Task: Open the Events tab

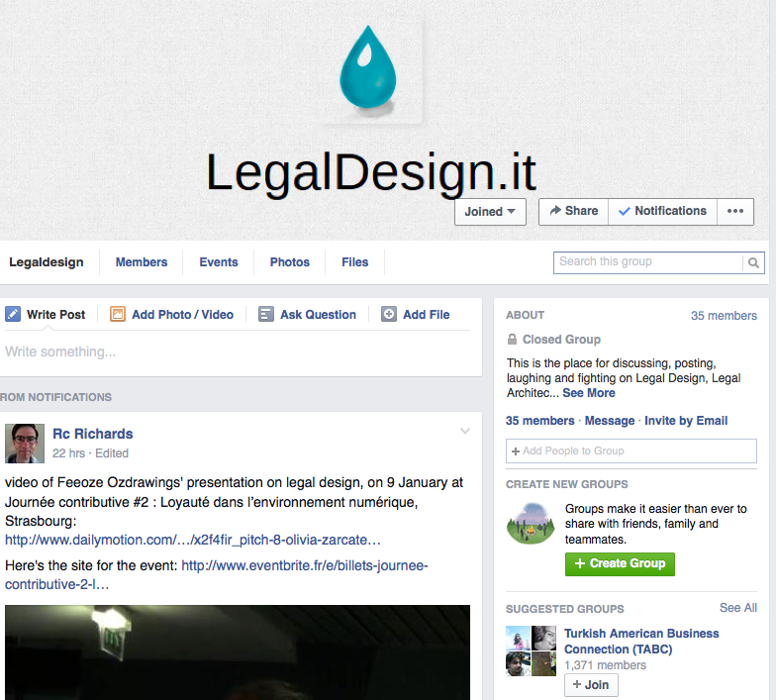Action: coord(219,262)
